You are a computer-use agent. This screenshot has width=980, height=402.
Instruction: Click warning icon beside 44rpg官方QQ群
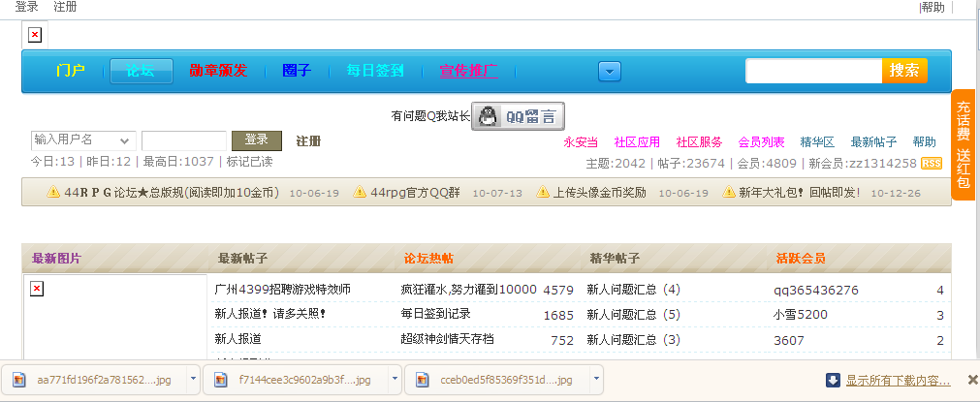(360, 192)
